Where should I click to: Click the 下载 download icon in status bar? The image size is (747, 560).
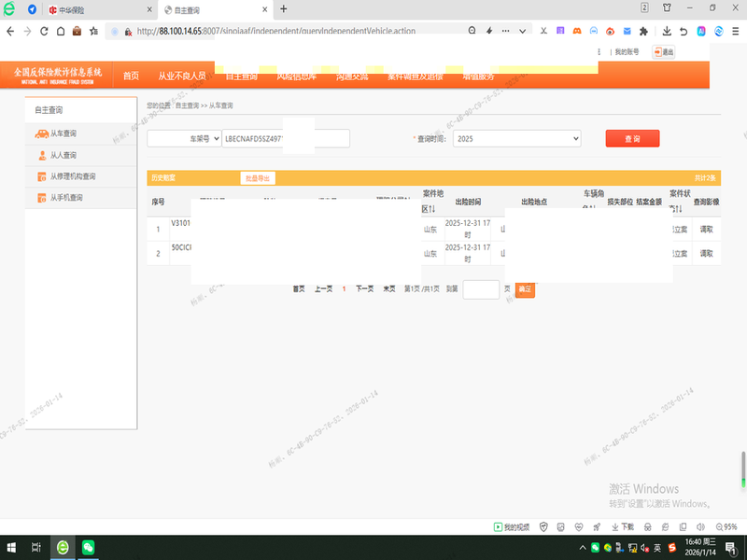point(621,526)
